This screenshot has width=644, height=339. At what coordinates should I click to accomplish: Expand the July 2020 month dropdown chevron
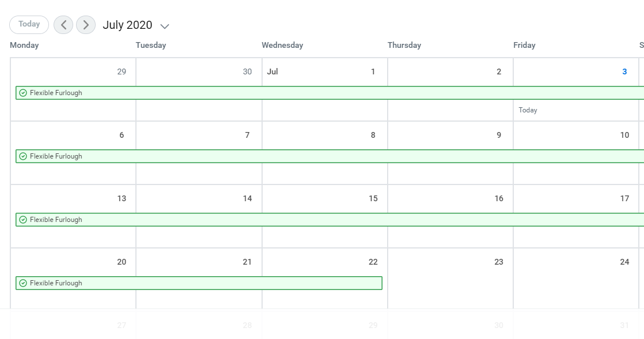pyautogui.click(x=165, y=26)
